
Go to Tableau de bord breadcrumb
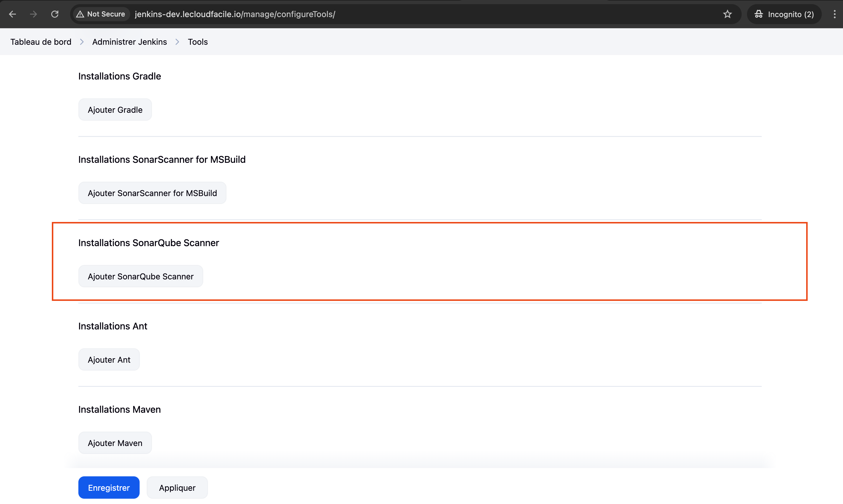(41, 42)
